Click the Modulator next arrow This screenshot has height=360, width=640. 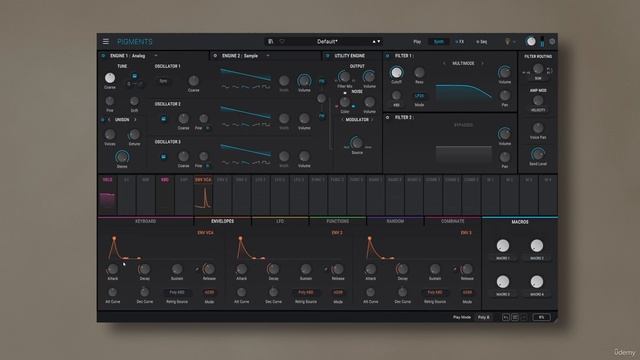pyautogui.click(x=372, y=120)
